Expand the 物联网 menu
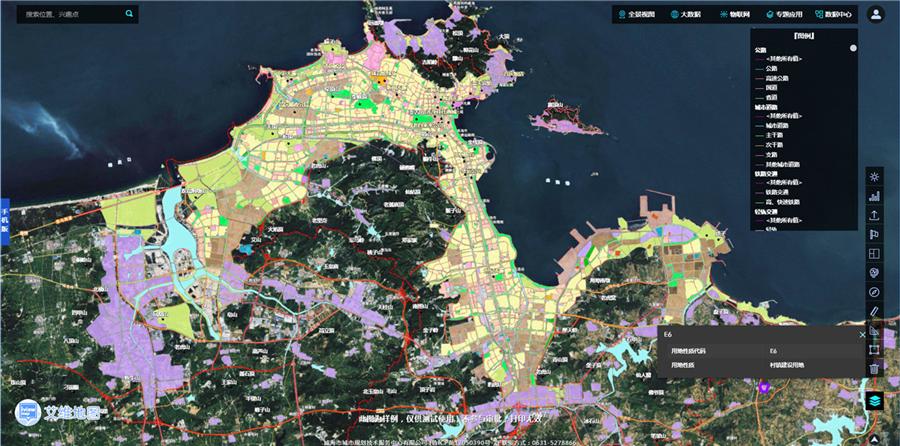This screenshot has height=446, width=900. tap(735, 14)
